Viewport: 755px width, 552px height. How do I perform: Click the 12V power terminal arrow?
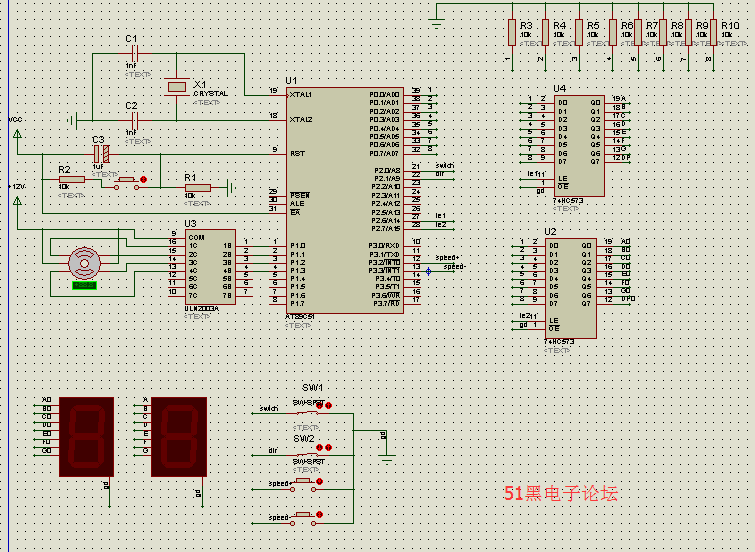pos(17,200)
